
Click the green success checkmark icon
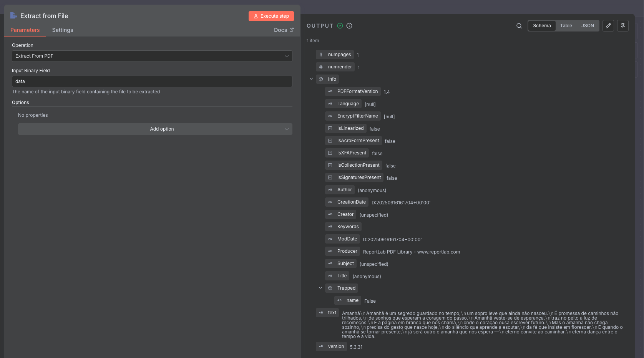340,26
